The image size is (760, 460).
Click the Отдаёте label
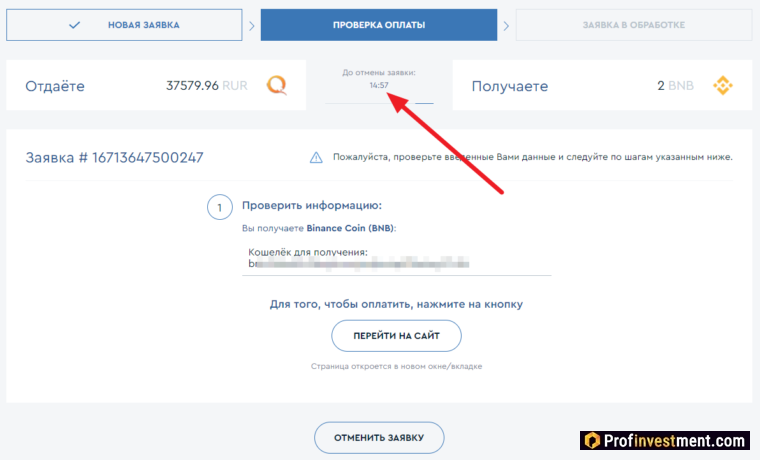[55, 86]
